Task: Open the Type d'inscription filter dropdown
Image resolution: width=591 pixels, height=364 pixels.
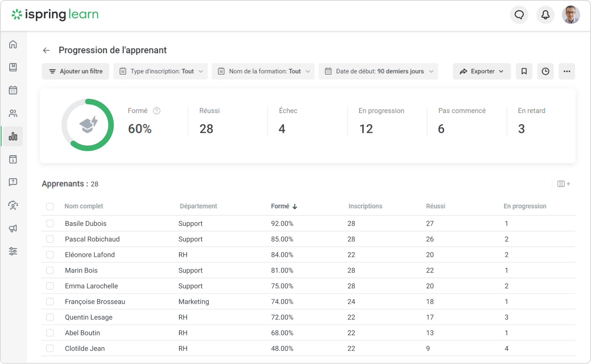Action: (161, 71)
